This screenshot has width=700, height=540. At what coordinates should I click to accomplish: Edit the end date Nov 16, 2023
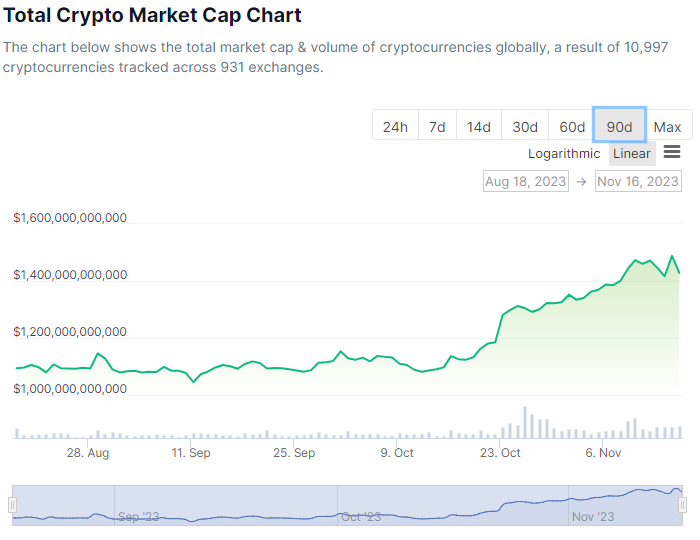click(x=637, y=181)
